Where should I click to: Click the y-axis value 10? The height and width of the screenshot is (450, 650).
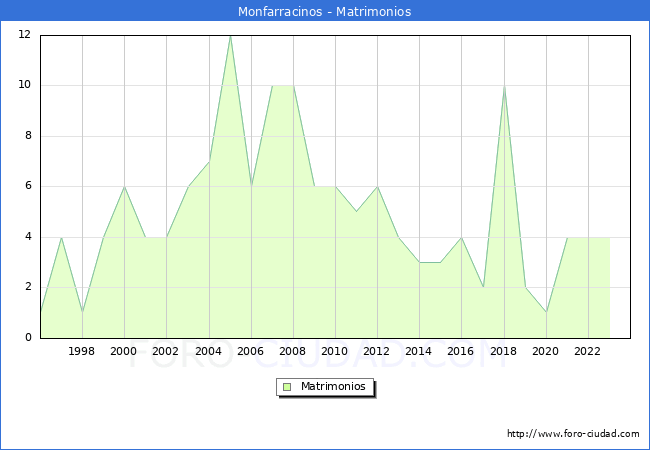coord(24,85)
